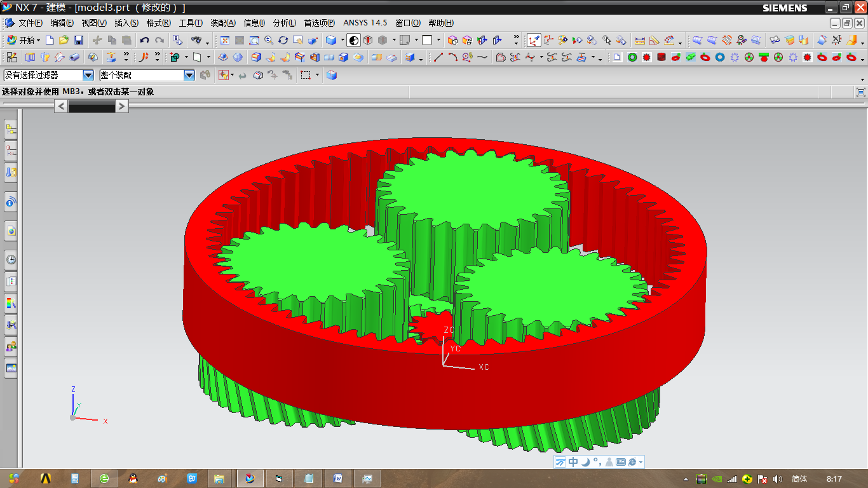
Task: Expand the feature toolbar overflow chevron
Action: 126,57
